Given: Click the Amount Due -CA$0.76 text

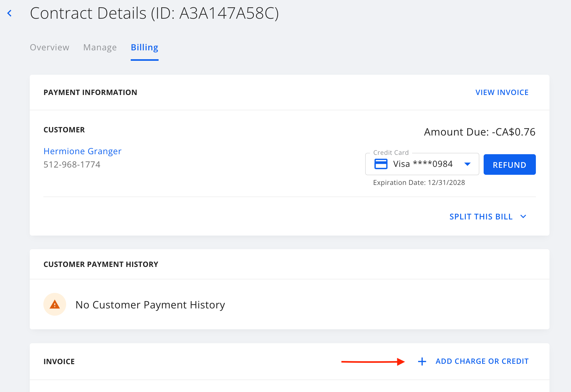Looking at the screenshot, I should pyautogui.click(x=479, y=132).
